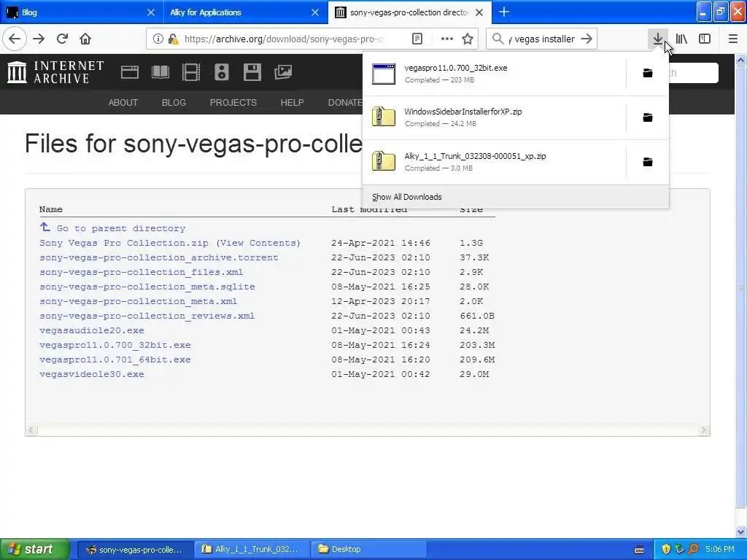
Task: Reload the current page
Action: point(62,39)
